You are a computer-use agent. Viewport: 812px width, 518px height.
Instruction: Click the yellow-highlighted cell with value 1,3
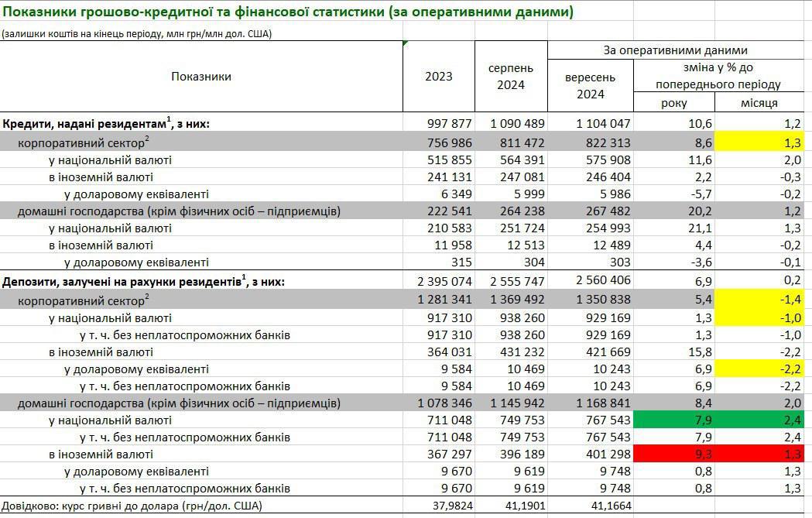coord(762,143)
